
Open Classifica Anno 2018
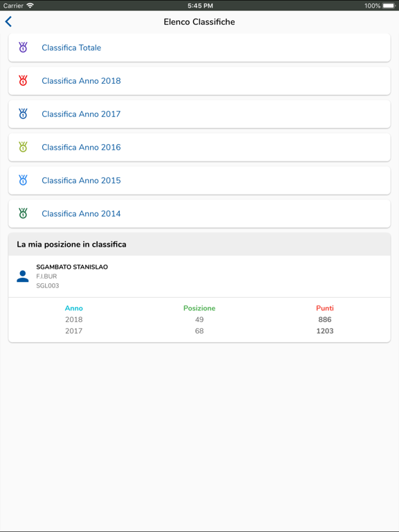pos(199,81)
